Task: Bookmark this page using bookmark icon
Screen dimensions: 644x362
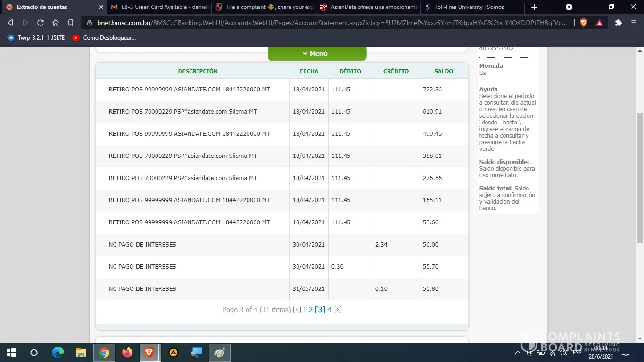Action: point(71,23)
